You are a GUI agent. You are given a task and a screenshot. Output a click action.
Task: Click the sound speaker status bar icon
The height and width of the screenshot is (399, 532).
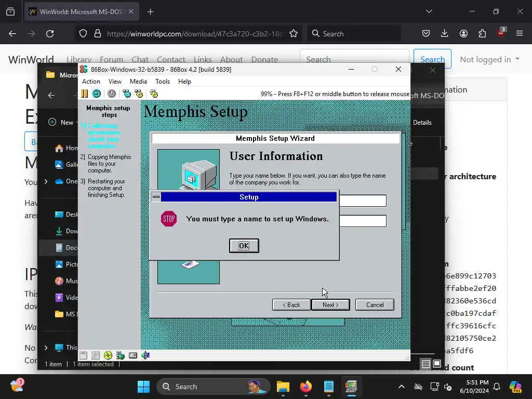click(x=145, y=355)
